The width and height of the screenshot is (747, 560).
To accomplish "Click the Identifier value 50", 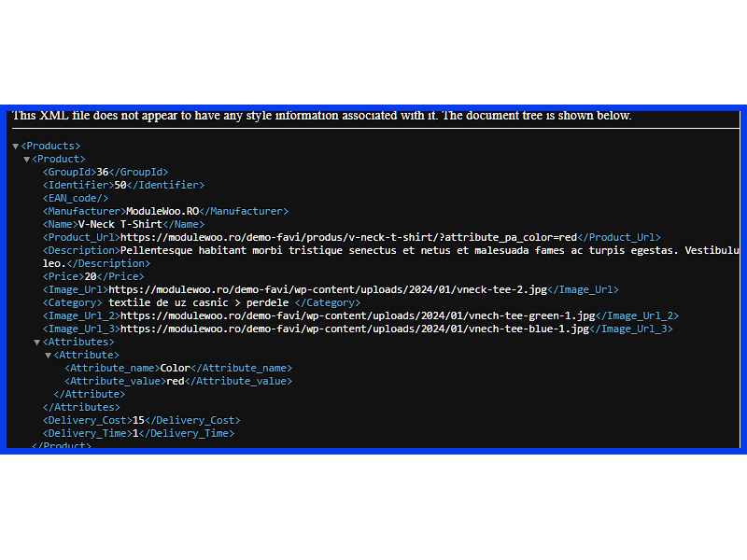I will pyautogui.click(x=120, y=185).
